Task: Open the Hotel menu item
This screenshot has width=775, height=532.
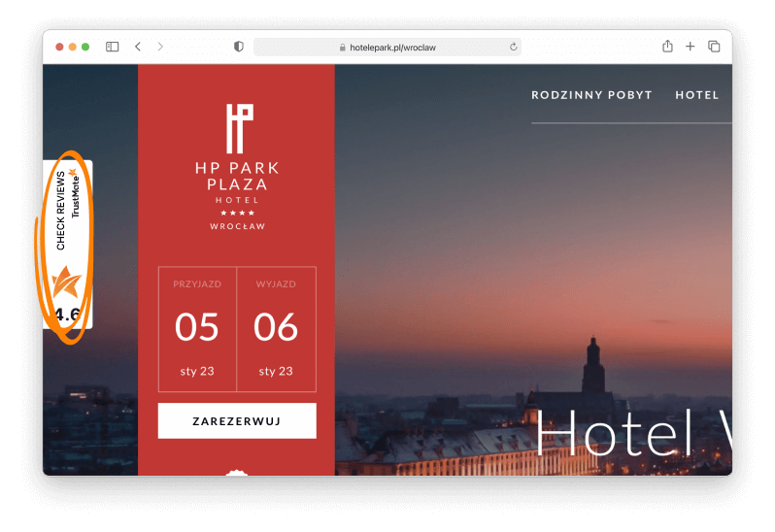Action: click(697, 95)
